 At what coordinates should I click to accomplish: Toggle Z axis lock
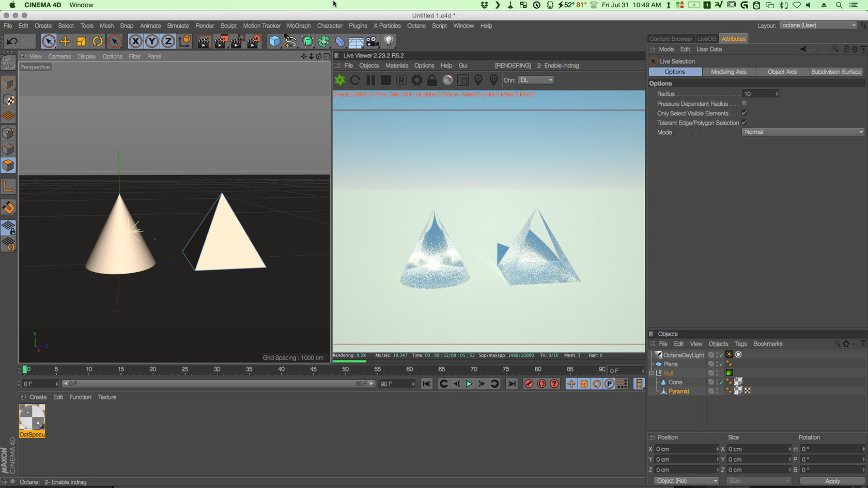click(168, 41)
